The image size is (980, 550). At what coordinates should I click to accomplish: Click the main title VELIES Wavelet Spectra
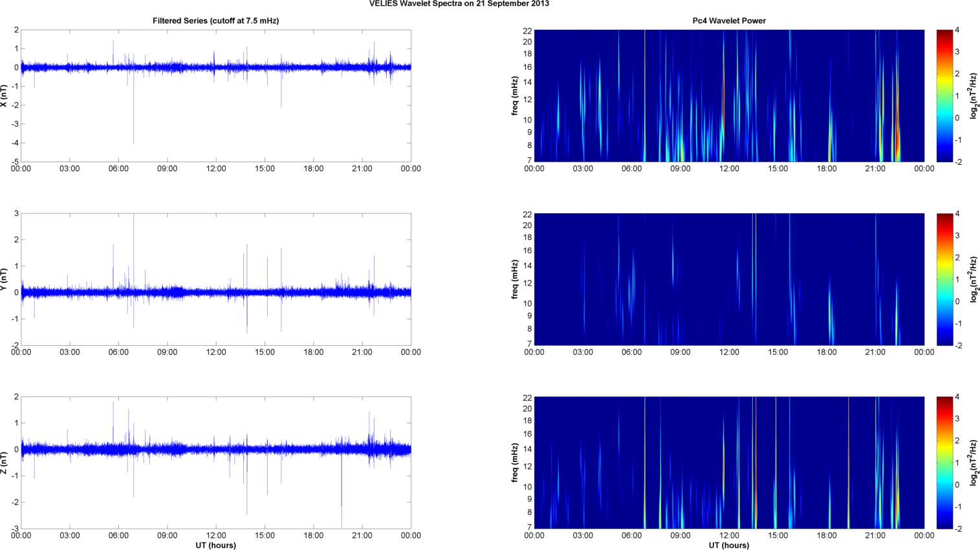(x=459, y=4)
